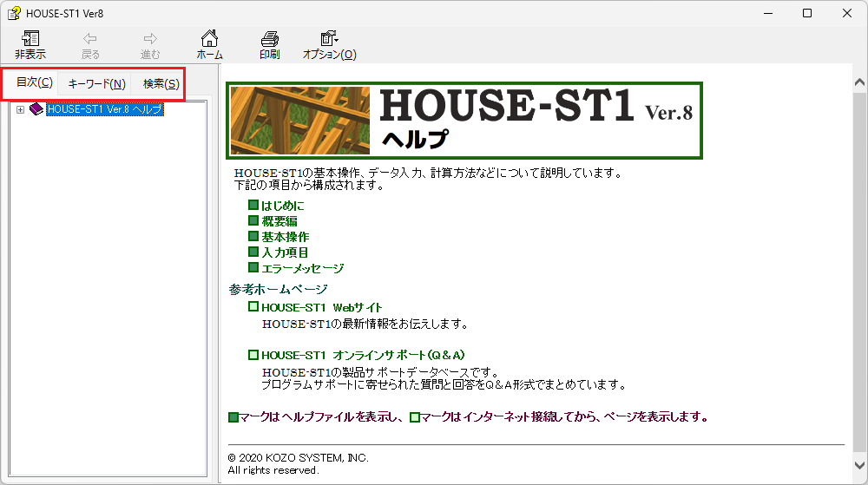Switch to the 目次 (Contents) tab
Viewport: 868px width, 485px height.
(x=35, y=83)
